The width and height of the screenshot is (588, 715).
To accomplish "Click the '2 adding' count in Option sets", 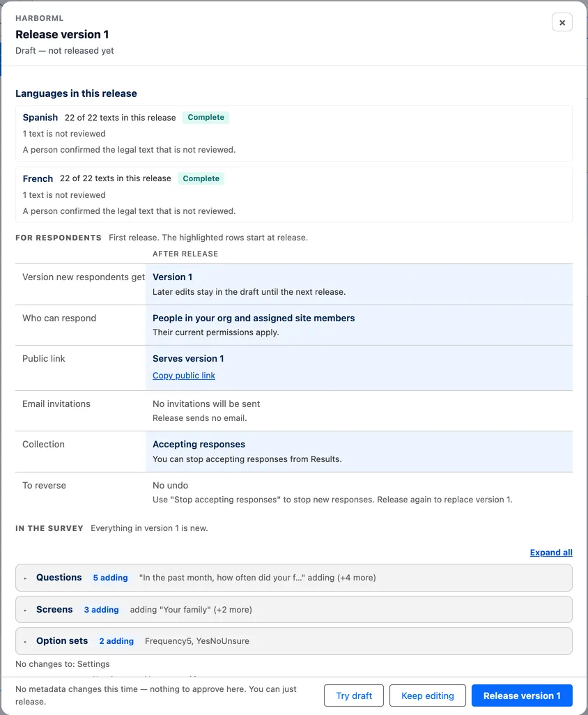I will point(116,641).
